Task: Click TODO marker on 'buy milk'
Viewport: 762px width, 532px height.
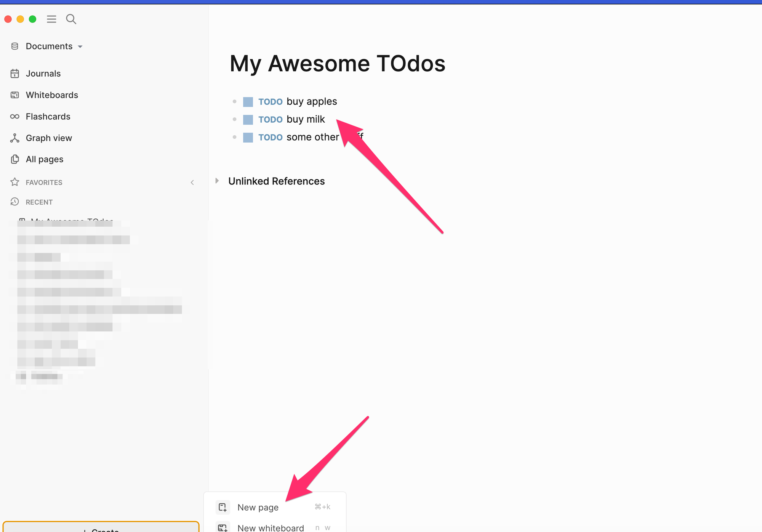Action: click(271, 120)
